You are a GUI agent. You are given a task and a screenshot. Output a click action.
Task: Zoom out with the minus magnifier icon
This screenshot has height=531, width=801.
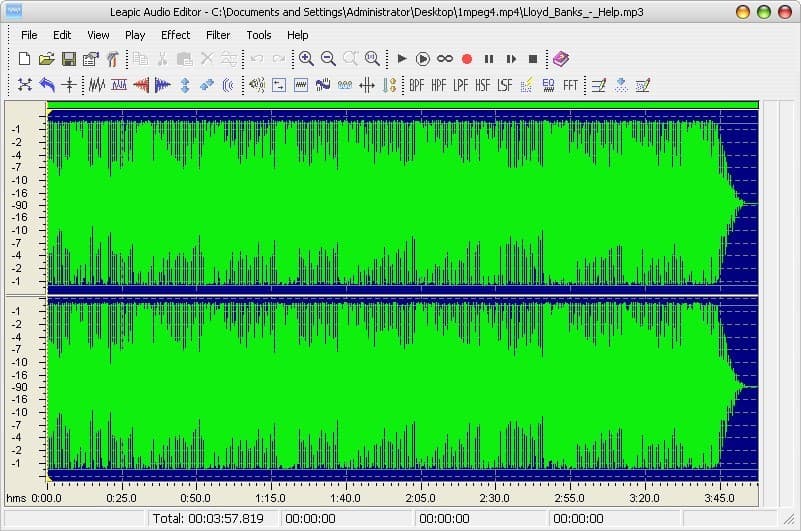coord(328,59)
